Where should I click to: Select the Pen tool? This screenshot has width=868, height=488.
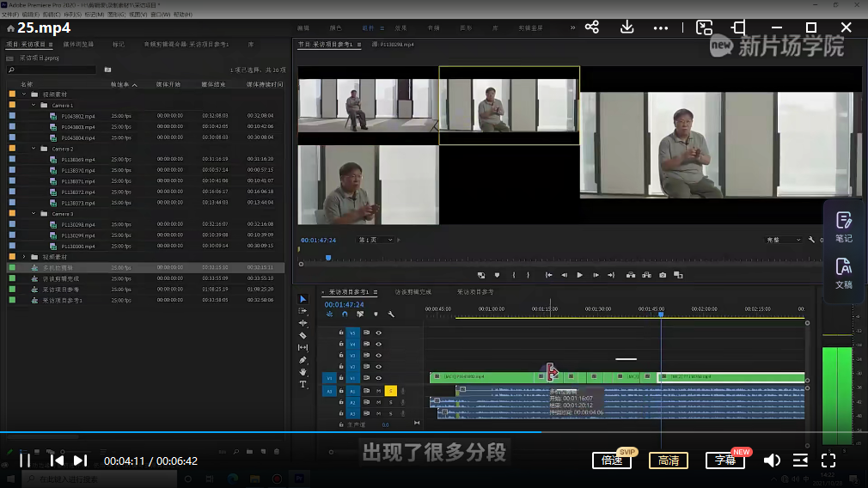tap(303, 360)
